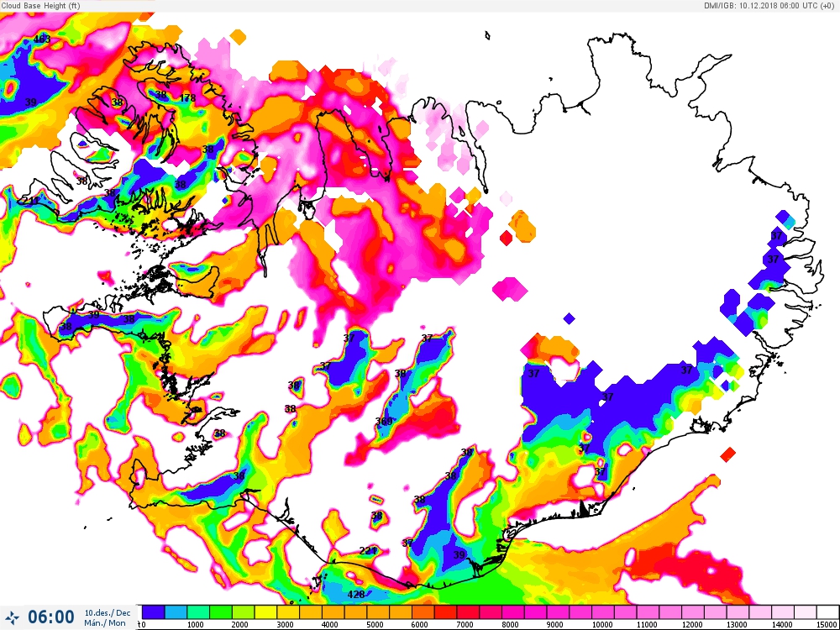Screen dimensions: 840x630
Task: Click the 178 value on the map
Action: pos(187,98)
